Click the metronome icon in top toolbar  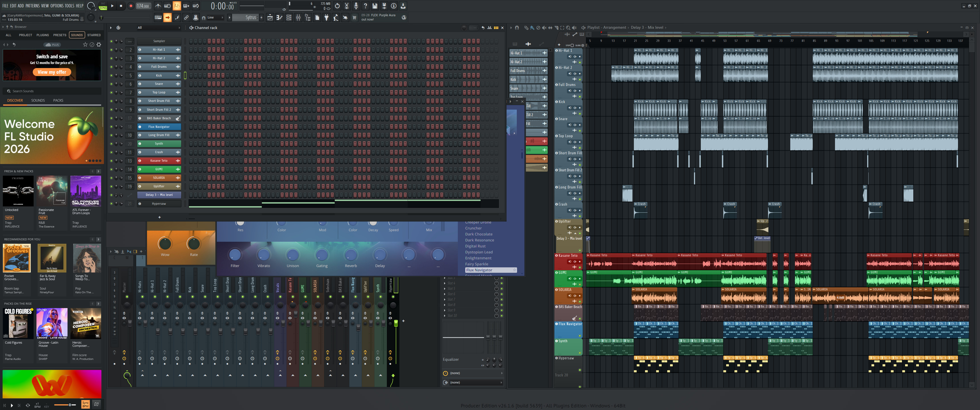click(158, 6)
